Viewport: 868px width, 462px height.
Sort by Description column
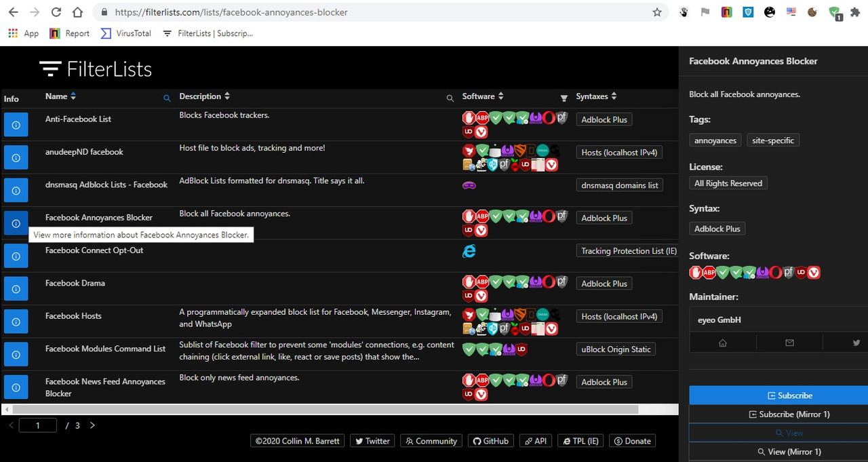[x=205, y=96]
